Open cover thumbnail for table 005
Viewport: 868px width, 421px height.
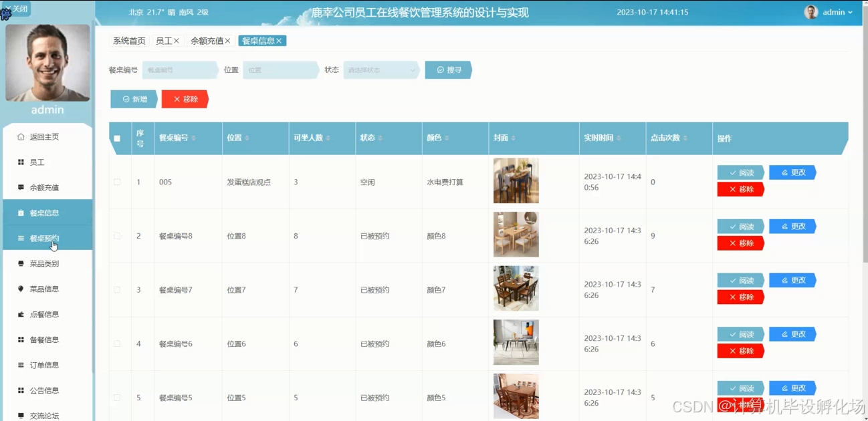tap(516, 180)
